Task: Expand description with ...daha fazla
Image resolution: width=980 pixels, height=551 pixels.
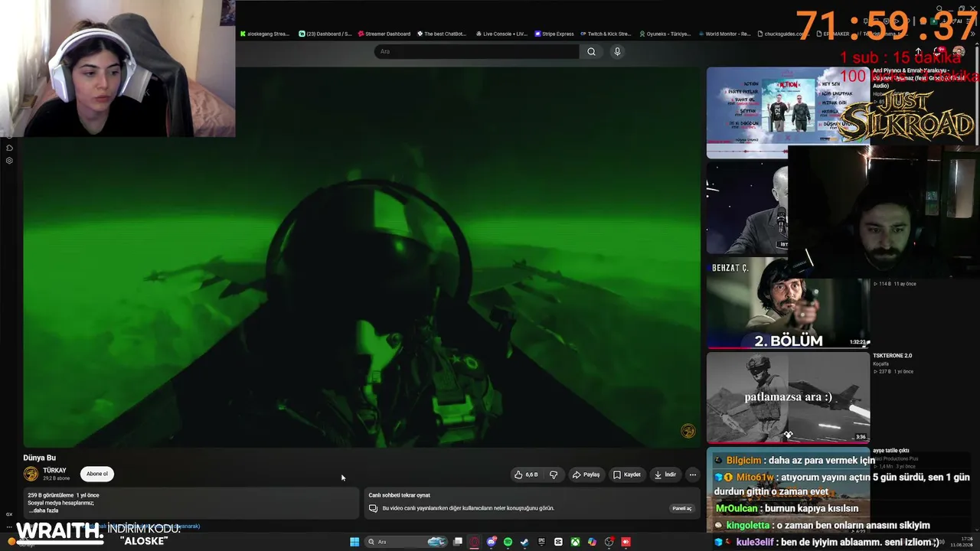Action: point(43,510)
